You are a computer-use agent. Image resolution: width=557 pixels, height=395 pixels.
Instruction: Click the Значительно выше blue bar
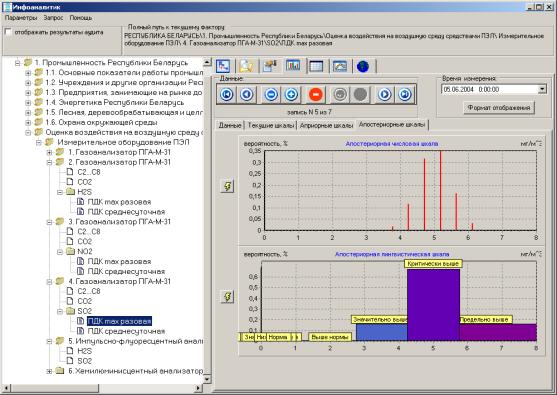point(382,332)
